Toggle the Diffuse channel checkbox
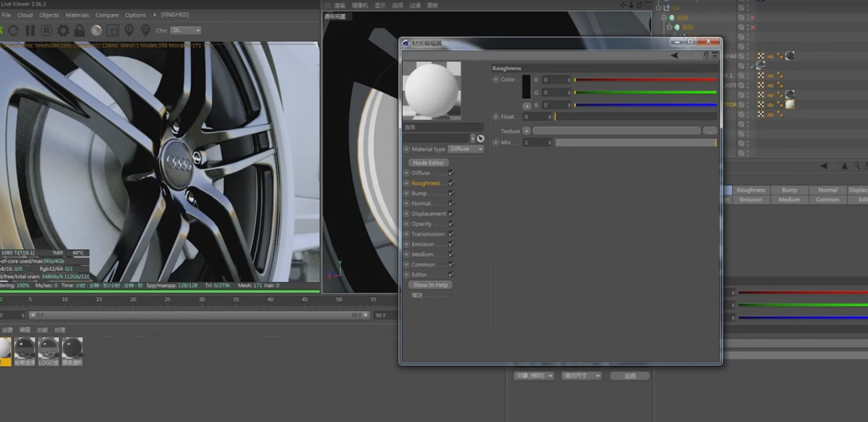This screenshot has height=422, width=868. point(451,173)
